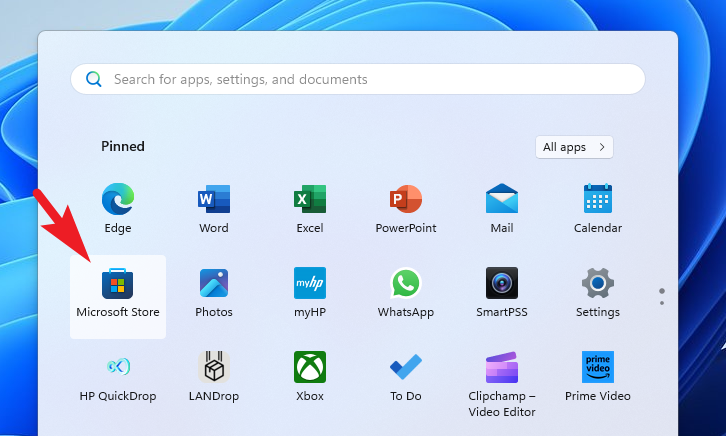Open Clipchamp Video Editor

tap(502, 384)
